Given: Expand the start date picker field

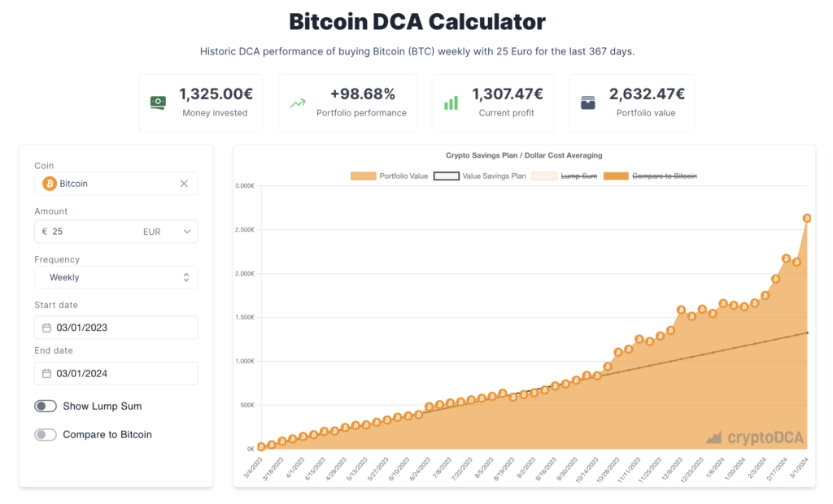Looking at the screenshot, I should pyautogui.click(x=116, y=328).
